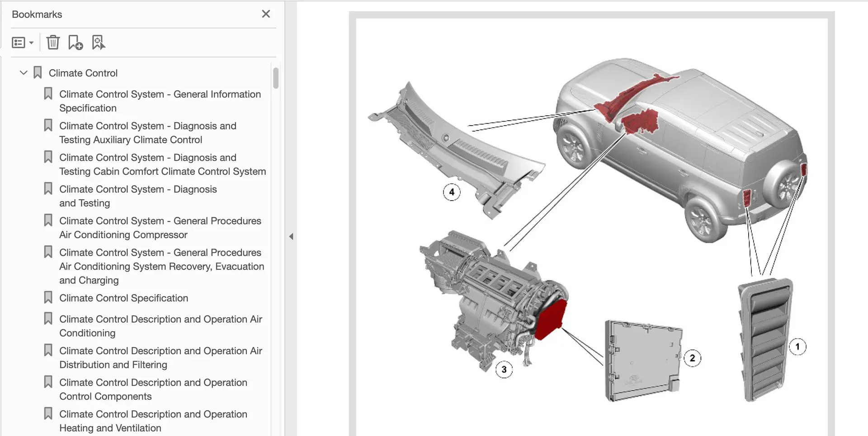The width and height of the screenshot is (868, 436).
Task: Open the bookmarks options menu
Action: click(x=22, y=42)
